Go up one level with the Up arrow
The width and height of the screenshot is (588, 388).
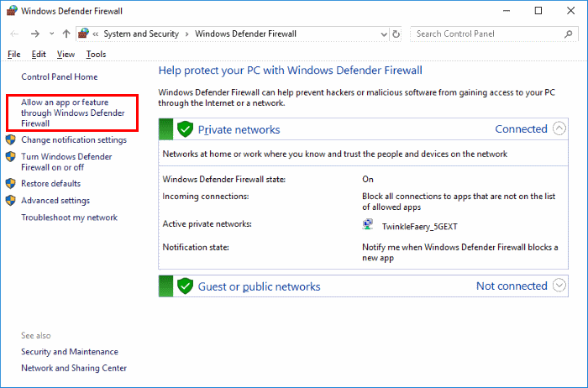(66, 34)
